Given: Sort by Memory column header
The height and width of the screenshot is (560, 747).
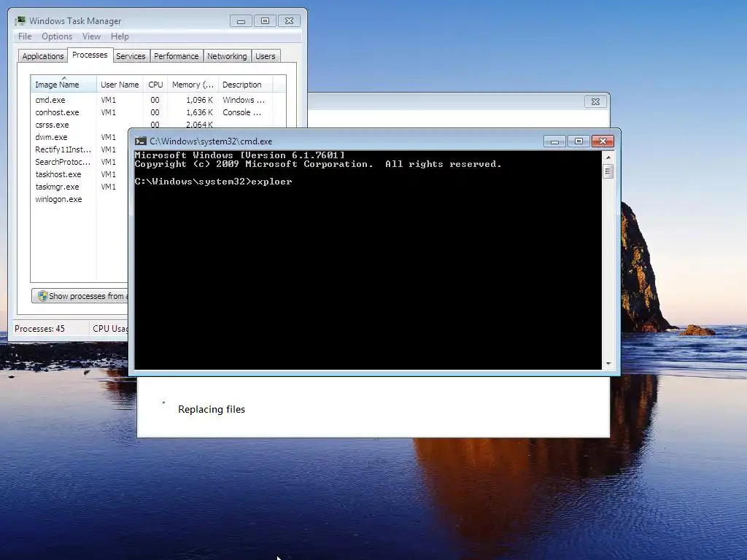Looking at the screenshot, I should [x=193, y=85].
